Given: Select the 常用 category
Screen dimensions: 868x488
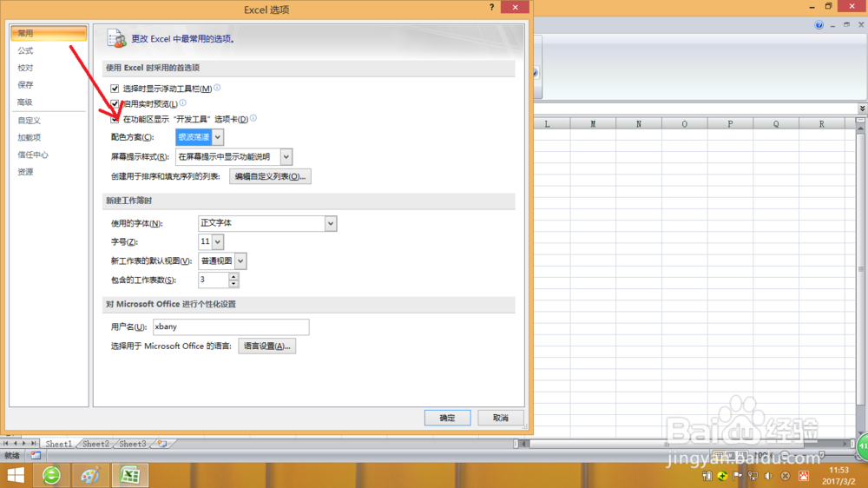Looking at the screenshot, I should pyautogui.click(x=49, y=33).
